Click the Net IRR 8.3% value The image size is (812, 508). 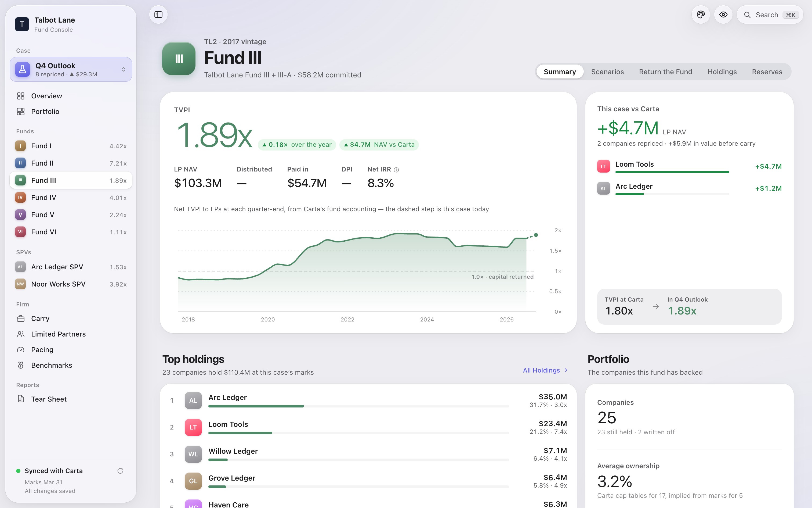point(380,183)
